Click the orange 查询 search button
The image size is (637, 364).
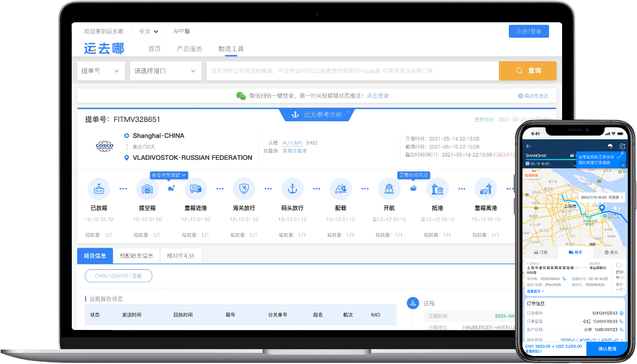pyautogui.click(x=527, y=71)
